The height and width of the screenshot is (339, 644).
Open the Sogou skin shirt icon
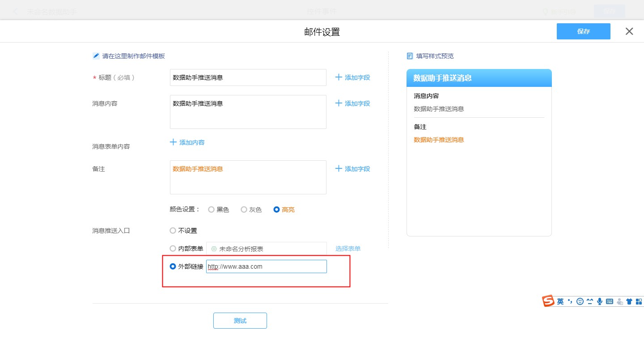(629, 301)
